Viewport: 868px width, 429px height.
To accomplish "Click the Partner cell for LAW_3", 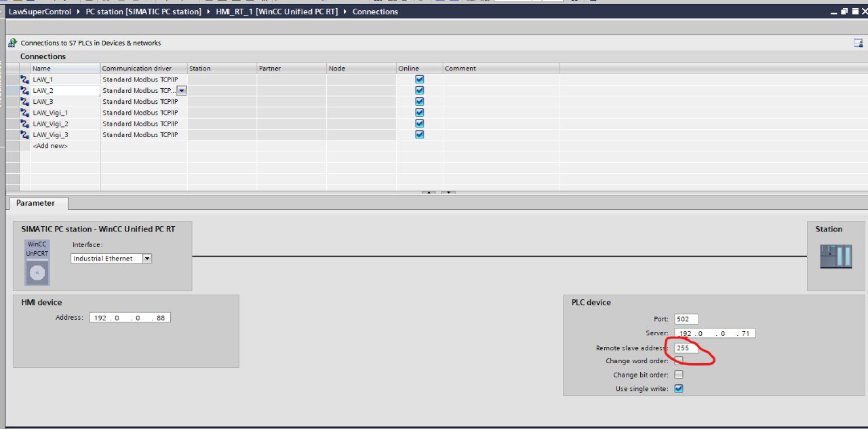I will [292, 102].
